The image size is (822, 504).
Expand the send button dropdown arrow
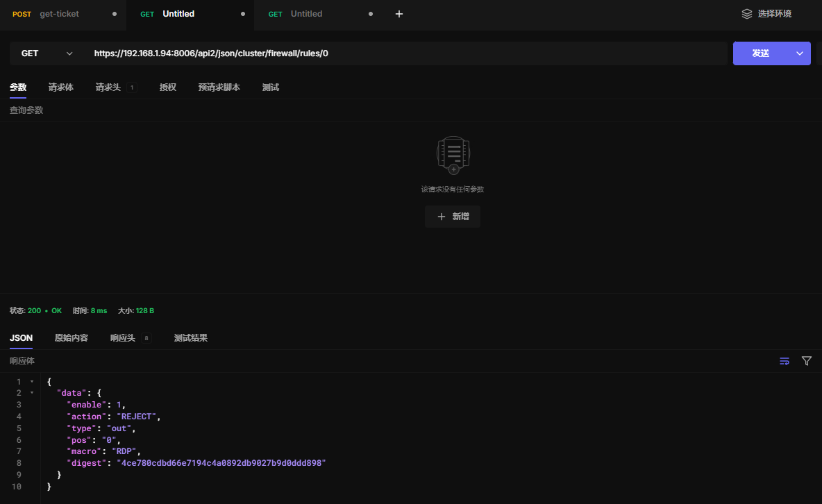coord(799,53)
